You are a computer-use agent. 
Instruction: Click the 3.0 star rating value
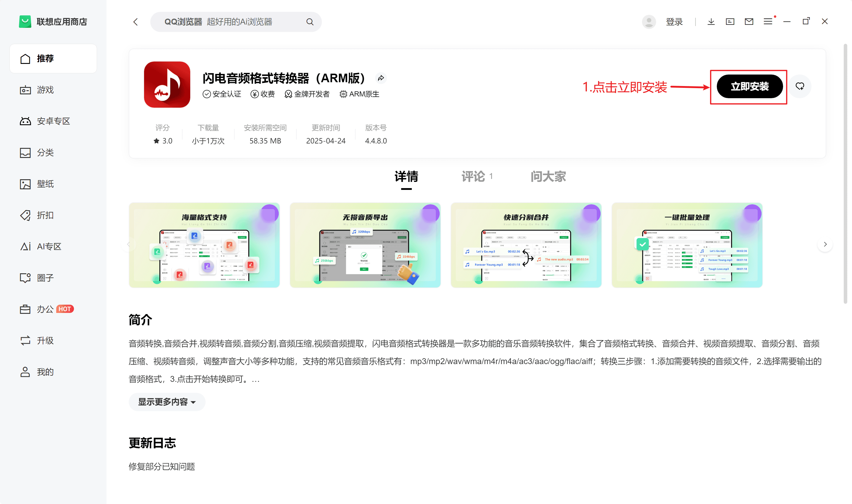point(163,141)
